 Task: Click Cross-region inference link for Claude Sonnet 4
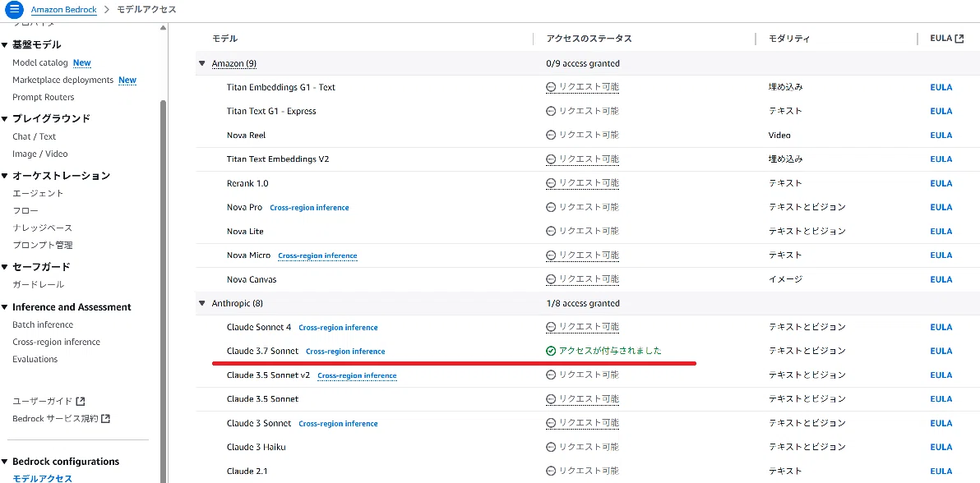click(338, 328)
